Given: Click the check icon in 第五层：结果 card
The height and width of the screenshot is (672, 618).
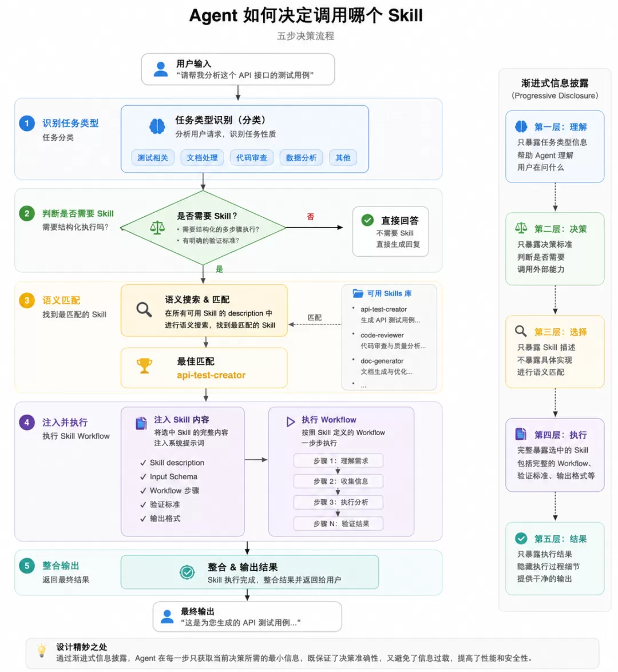Looking at the screenshot, I should [x=521, y=538].
